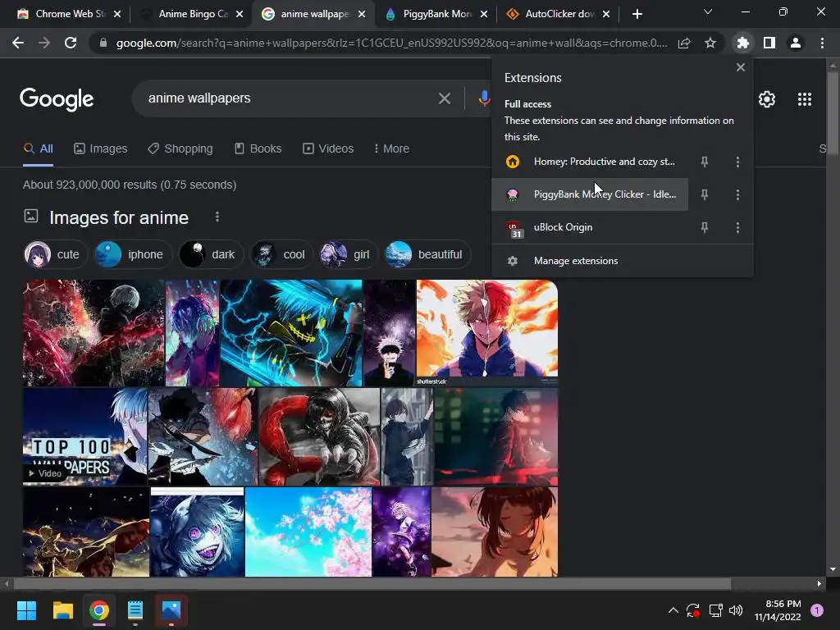
Task: Open the Windows Start menu
Action: click(x=26, y=610)
